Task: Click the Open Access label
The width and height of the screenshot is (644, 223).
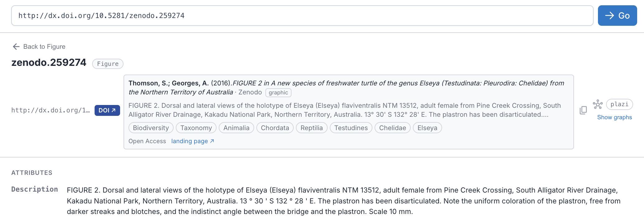Action: [x=147, y=141]
